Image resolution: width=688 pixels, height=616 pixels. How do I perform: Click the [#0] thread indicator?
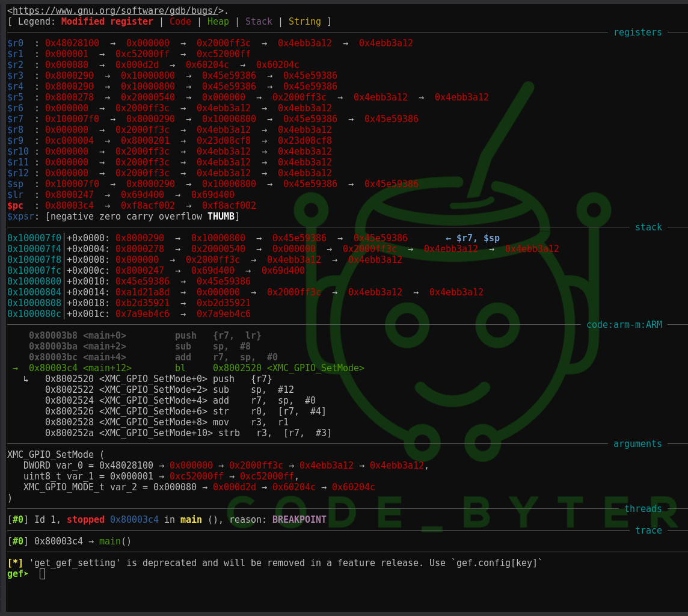click(x=17, y=519)
